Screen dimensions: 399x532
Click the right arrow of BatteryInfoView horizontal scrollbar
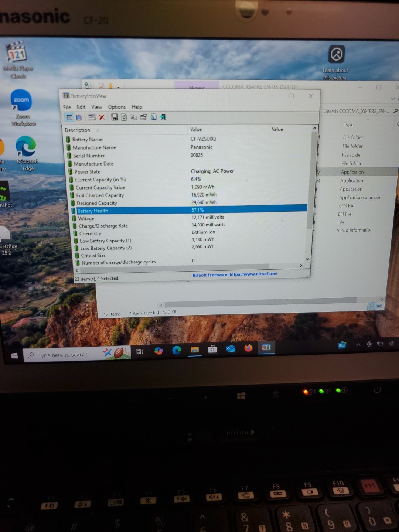301,265
